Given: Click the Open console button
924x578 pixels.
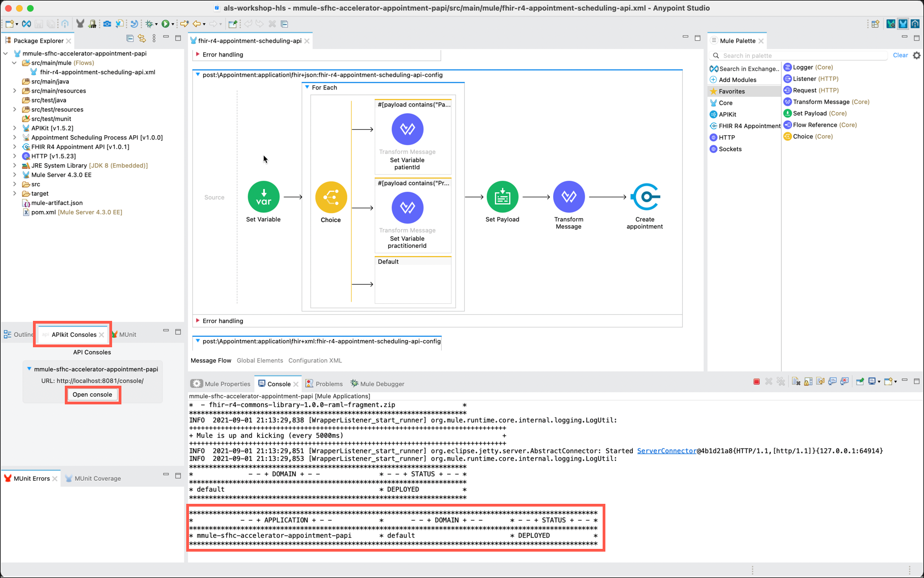Looking at the screenshot, I should click(92, 394).
